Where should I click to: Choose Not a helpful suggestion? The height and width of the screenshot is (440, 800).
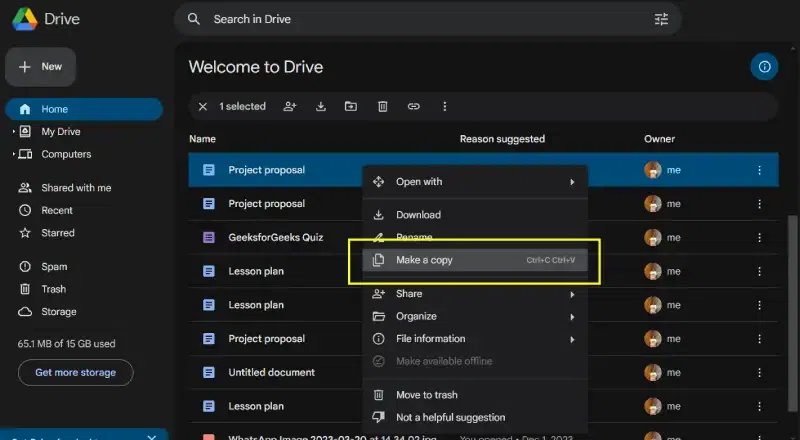(x=475, y=417)
